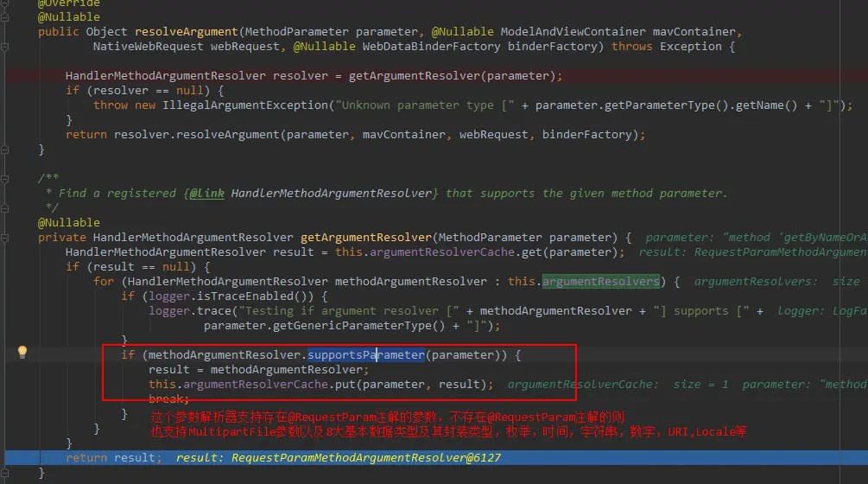Click 'return result;' on current debug line
This screenshot has width=868, height=484.
pos(113,458)
